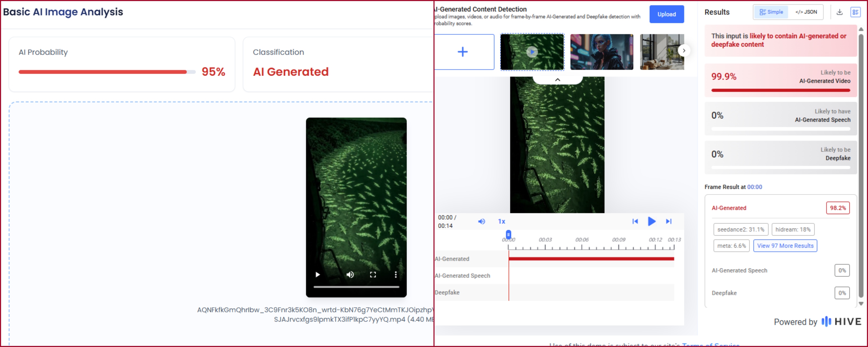Click the 99.9% AI-Generated Video card
The height and width of the screenshot is (347, 868).
point(781,80)
